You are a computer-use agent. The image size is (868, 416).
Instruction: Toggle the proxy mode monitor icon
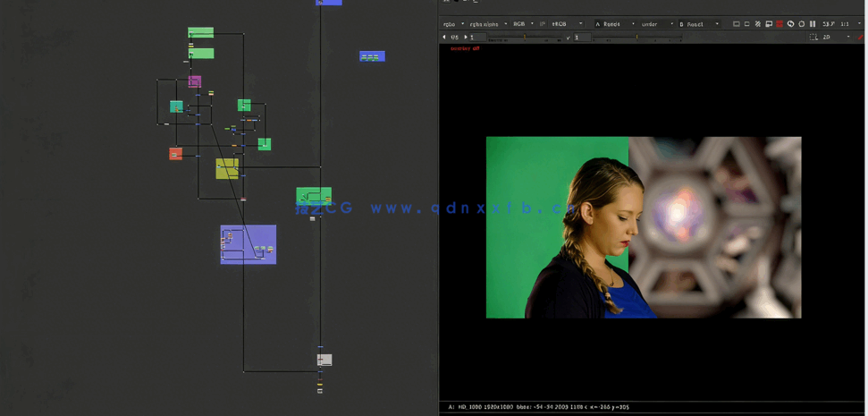(x=769, y=24)
